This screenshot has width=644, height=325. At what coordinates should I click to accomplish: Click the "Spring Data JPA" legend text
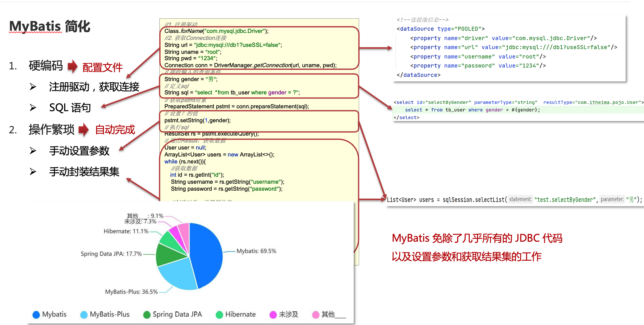pos(177,314)
